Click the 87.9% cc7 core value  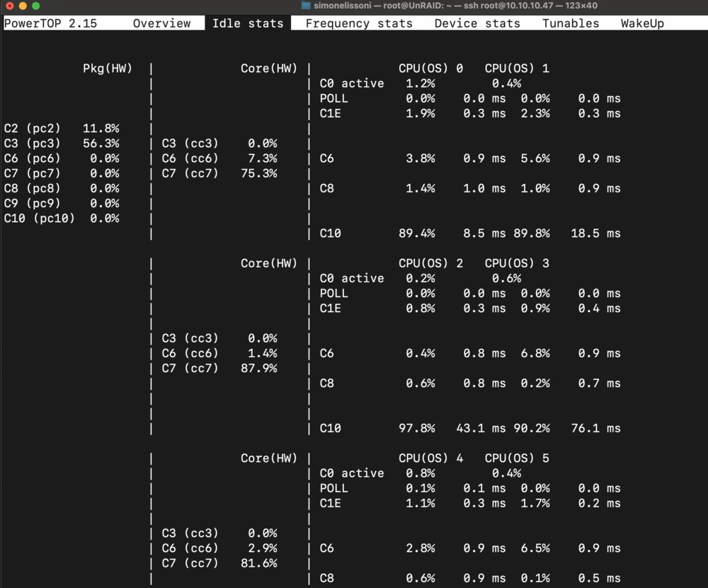pos(259,368)
